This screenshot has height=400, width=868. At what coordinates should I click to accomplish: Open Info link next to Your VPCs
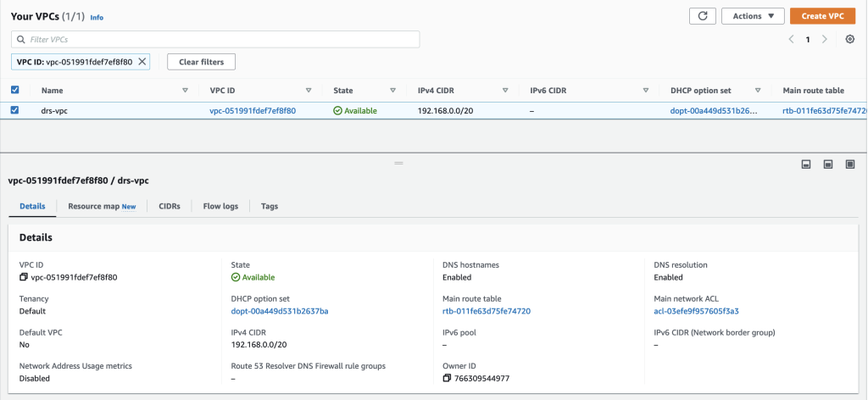97,17
